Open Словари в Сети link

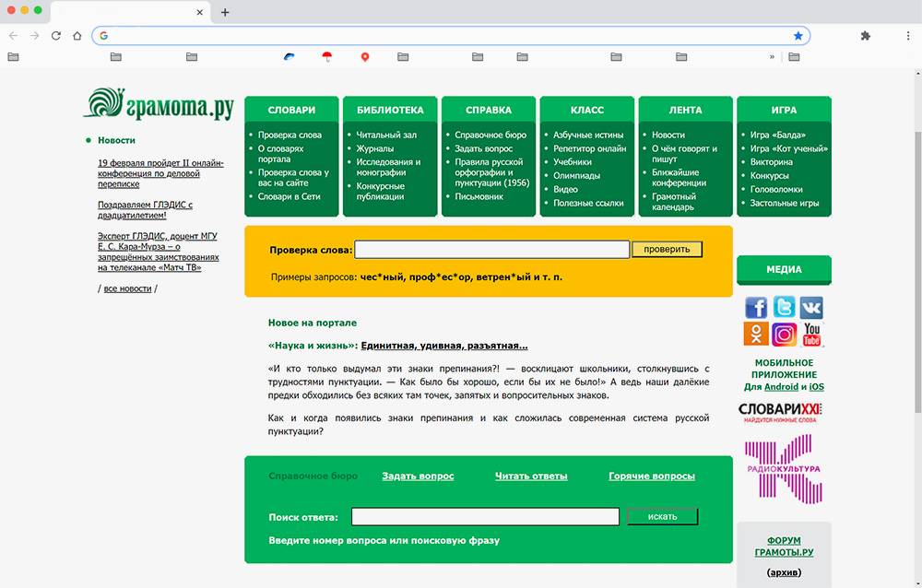click(x=290, y=196)
